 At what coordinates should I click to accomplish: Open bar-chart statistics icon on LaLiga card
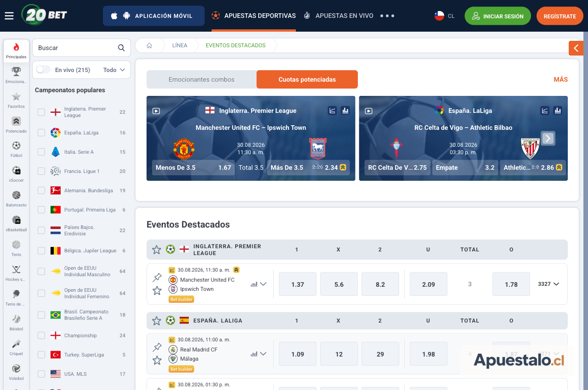point(558,111)
